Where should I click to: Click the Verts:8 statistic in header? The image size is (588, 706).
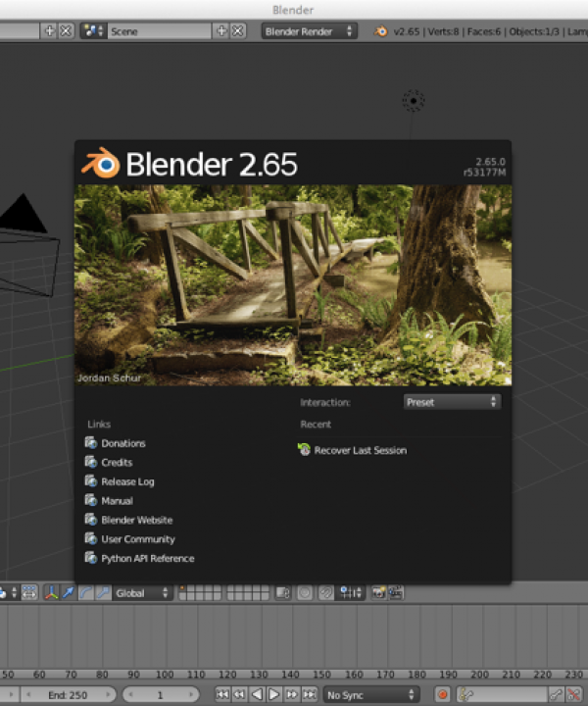click(x=443, y=31)
